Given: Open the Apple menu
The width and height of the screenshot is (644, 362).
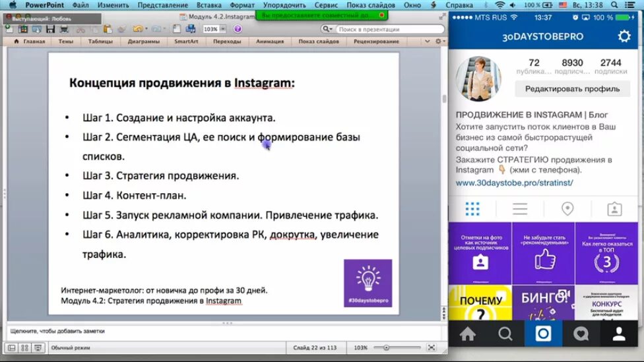Looking at the screenshot, I should point(13,5).
